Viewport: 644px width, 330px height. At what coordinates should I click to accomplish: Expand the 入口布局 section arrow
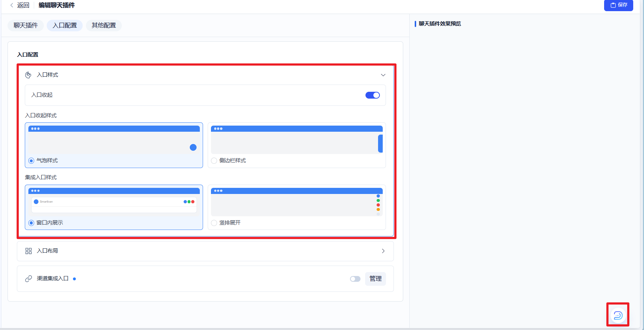383,251
